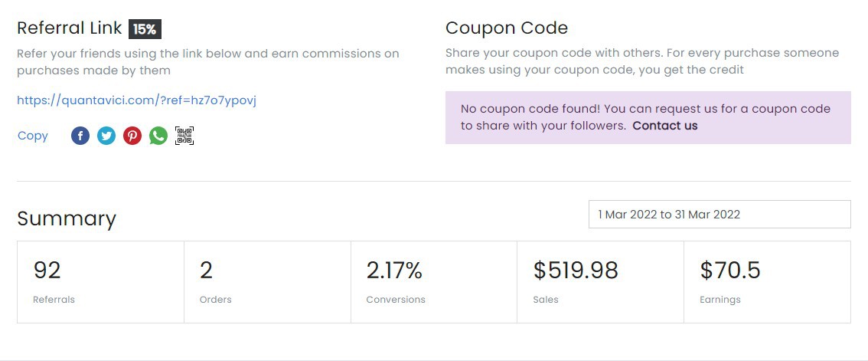The width and height of the screenshot is (868, 361).
Task: Select the $70.5 Earnings card
Action: [x=767, y=282]
